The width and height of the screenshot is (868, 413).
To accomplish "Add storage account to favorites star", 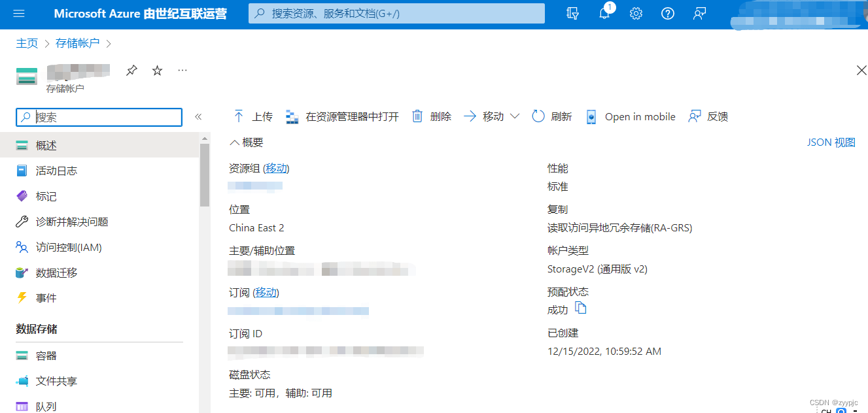I will 157,71.
